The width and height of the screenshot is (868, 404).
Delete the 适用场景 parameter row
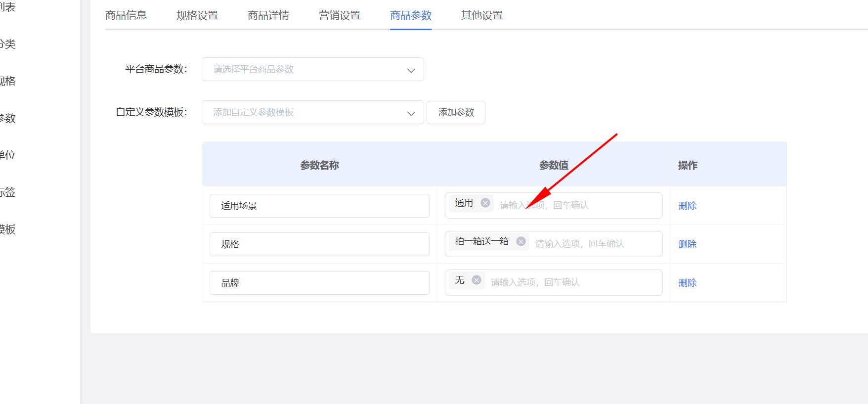tap(687, 206)
